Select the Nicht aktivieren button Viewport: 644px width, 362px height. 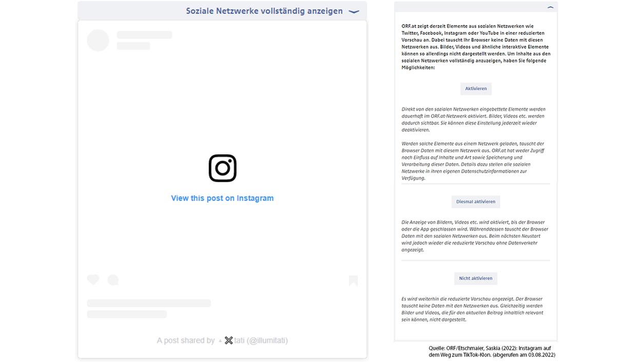tap(476, 278)
